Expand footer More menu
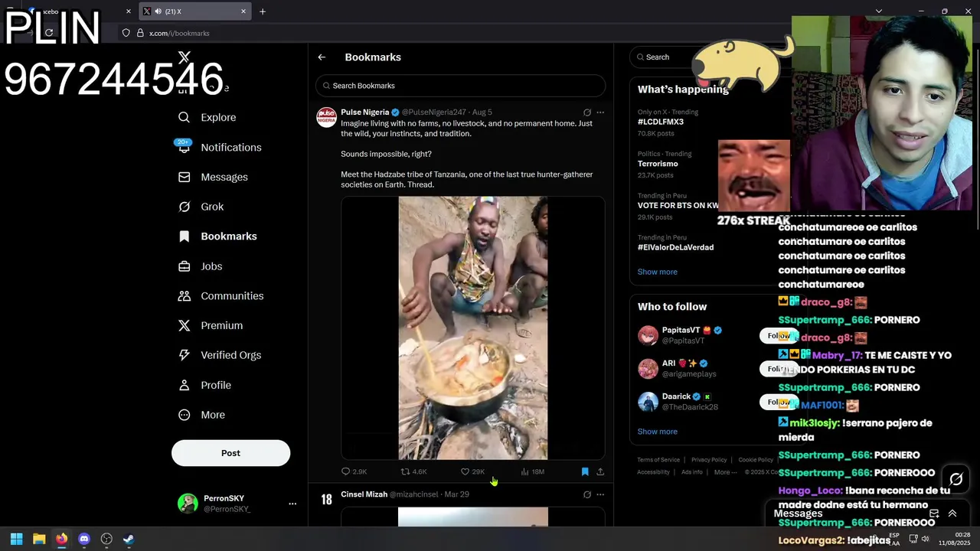 point(725,472)
